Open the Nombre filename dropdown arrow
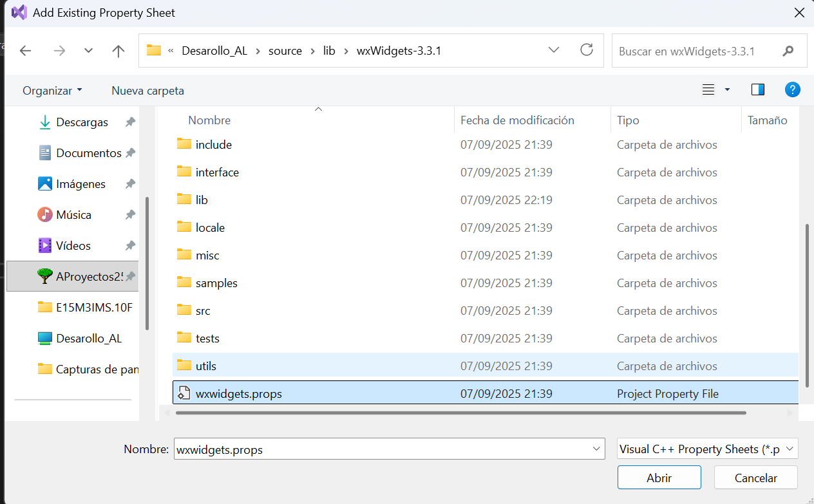Screen dimensions: 814x504 [597, 449]
